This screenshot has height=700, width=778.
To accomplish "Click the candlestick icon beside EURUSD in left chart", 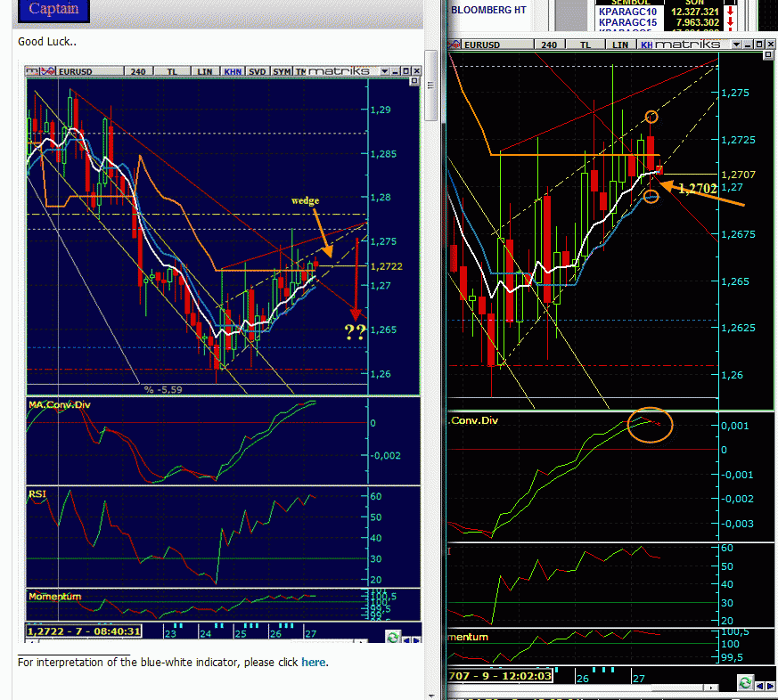I will coord(46,71).
